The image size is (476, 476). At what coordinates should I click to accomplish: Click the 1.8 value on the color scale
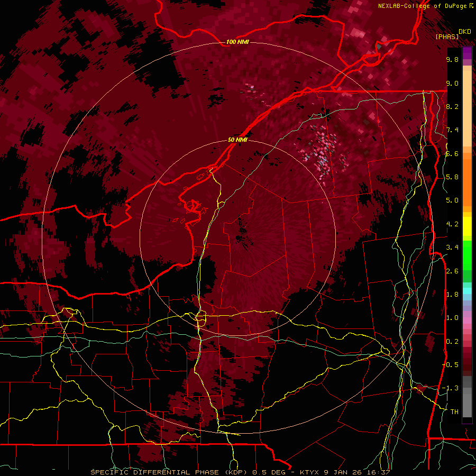pyautogui.click(x=452, y=295)
